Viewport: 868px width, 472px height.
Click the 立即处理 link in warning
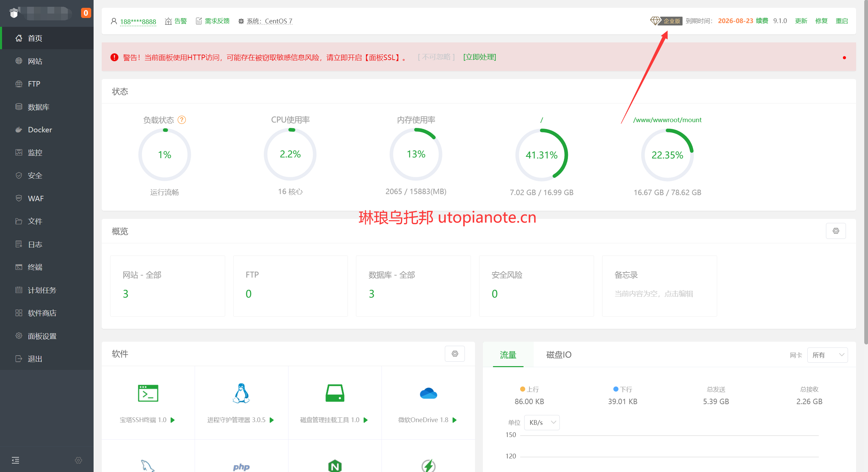[479, 57]
